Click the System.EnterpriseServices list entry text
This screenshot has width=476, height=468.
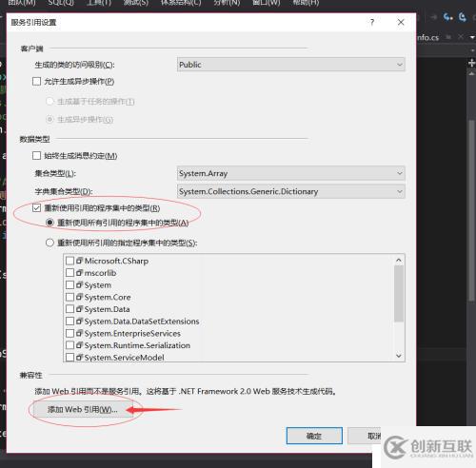pyautogui.click(x=132, y=333)
